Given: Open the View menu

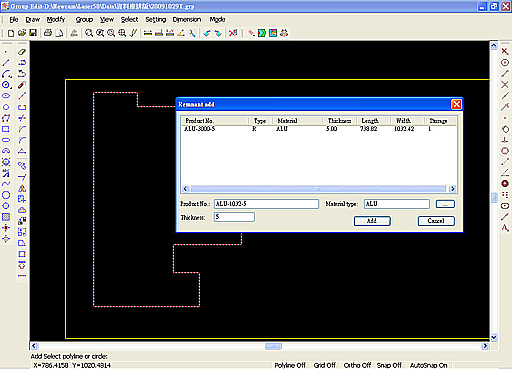Looking at the screenshot, I should [x=107, y=20].
